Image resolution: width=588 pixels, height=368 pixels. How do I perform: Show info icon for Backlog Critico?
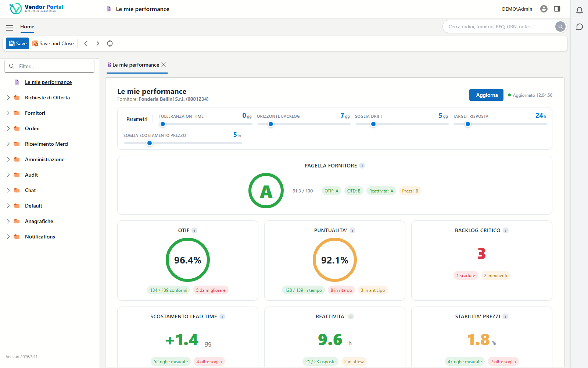[506, 230]
